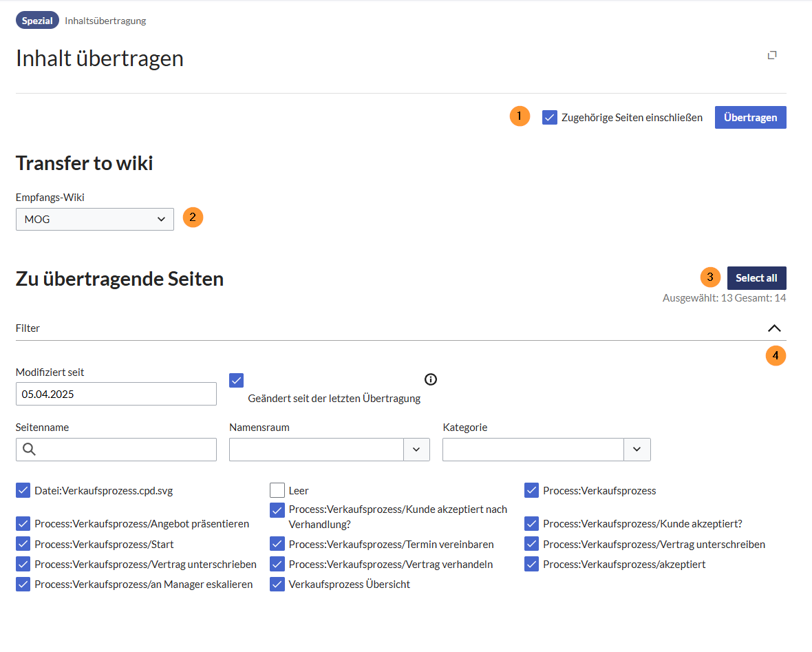
Task: Click the expand window icon at top right
Action: click(772, 55)
